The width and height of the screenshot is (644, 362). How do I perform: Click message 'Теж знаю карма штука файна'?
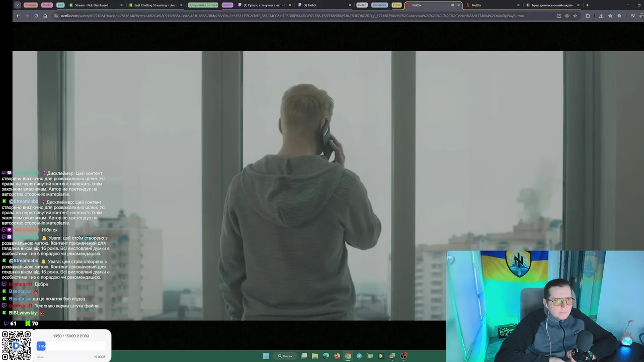point(66,306)
